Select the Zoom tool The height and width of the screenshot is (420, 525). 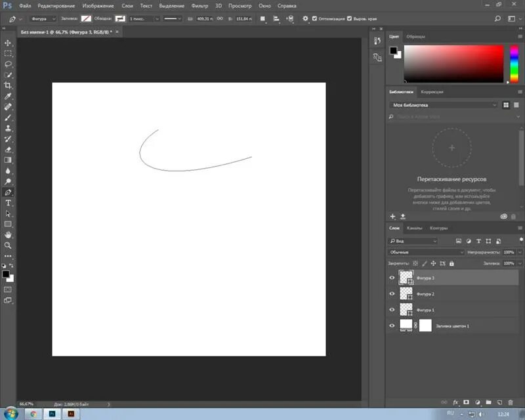pos(8,245)
